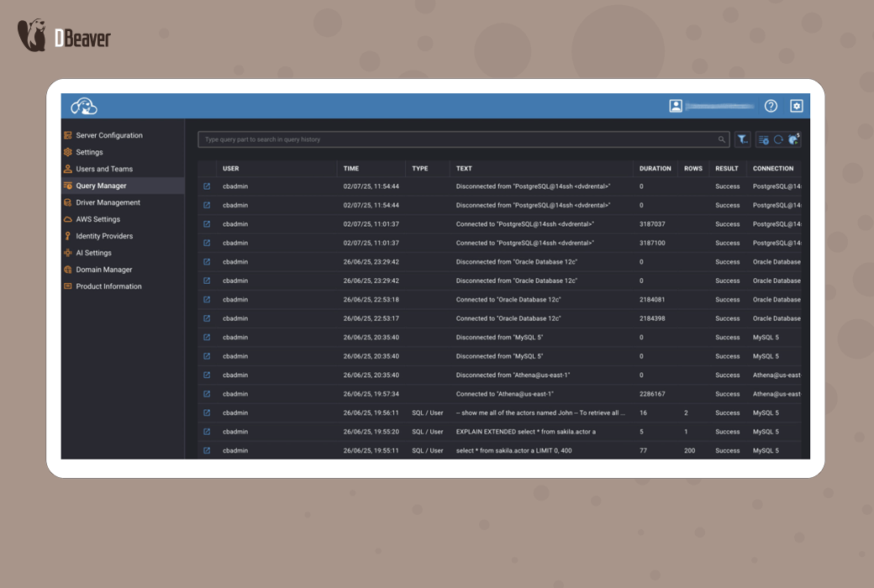Open AI Settings in the sidebar
The height and width of the screenshot is (588, 874).
93,253
